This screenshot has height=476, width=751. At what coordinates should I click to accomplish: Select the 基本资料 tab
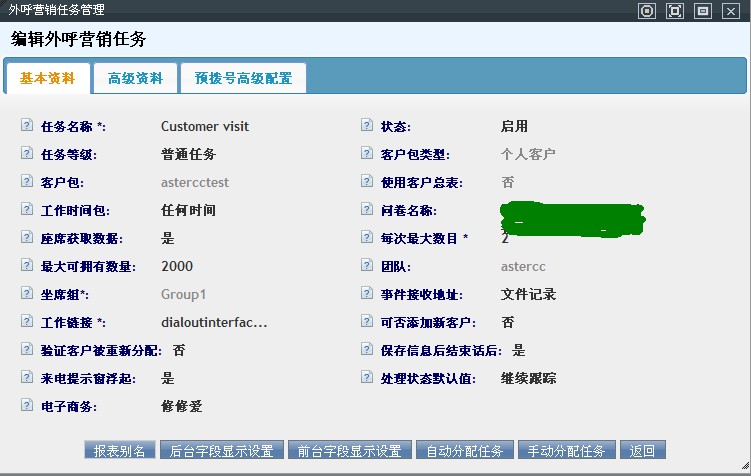(48, 78)
